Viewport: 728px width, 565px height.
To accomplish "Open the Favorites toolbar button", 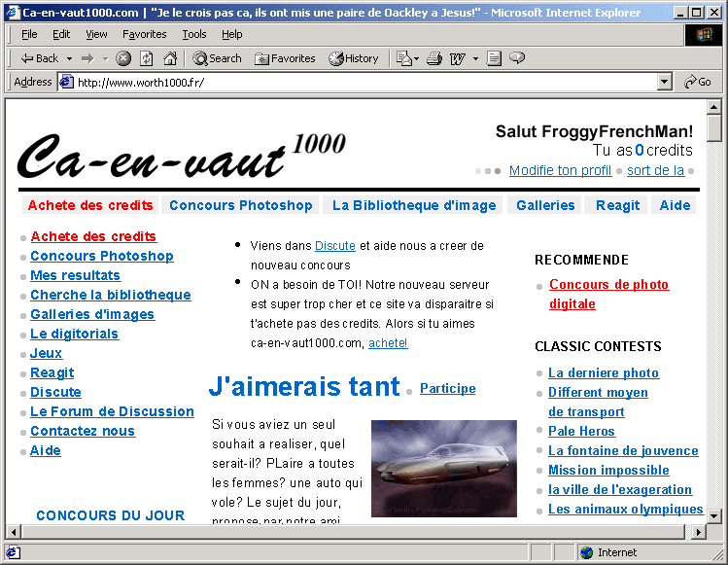I will [285, 58].
